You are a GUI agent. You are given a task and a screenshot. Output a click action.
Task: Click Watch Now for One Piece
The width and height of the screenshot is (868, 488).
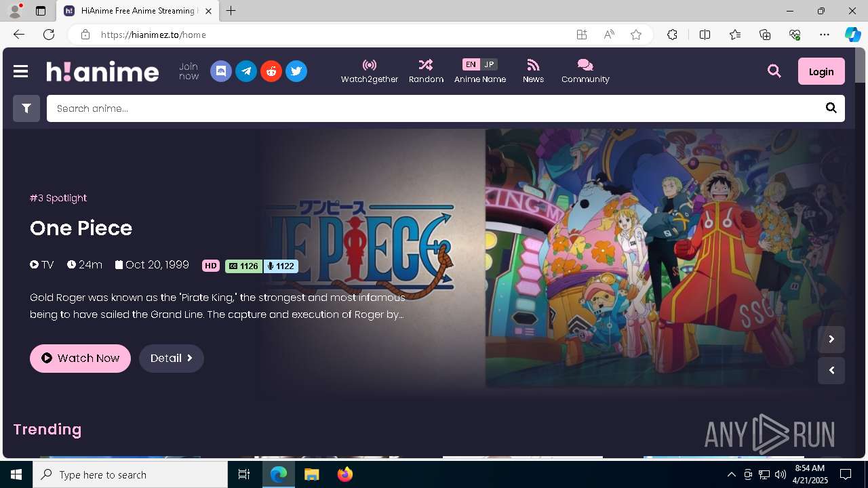pos(80,359)
